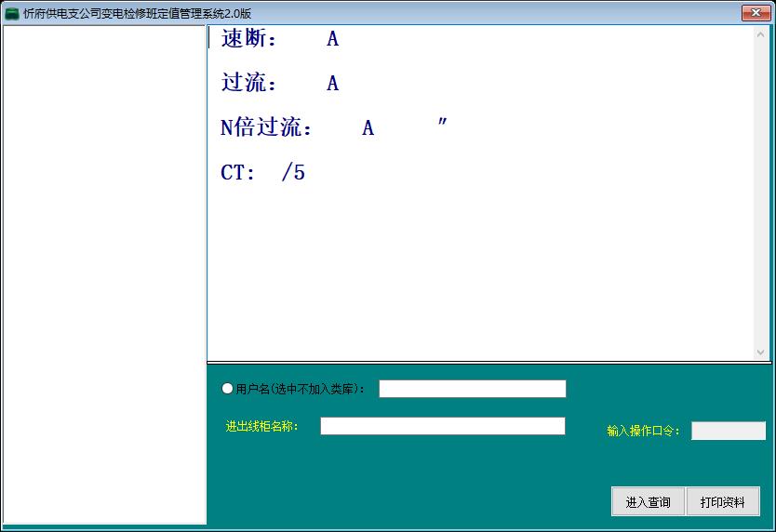Select the 用户名 radio button

pos(228,389)
